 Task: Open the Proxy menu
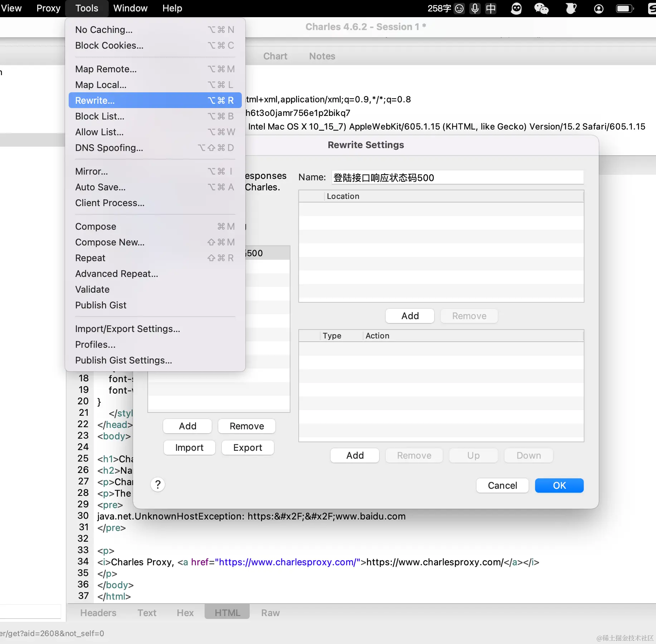[x=48, y=8]
